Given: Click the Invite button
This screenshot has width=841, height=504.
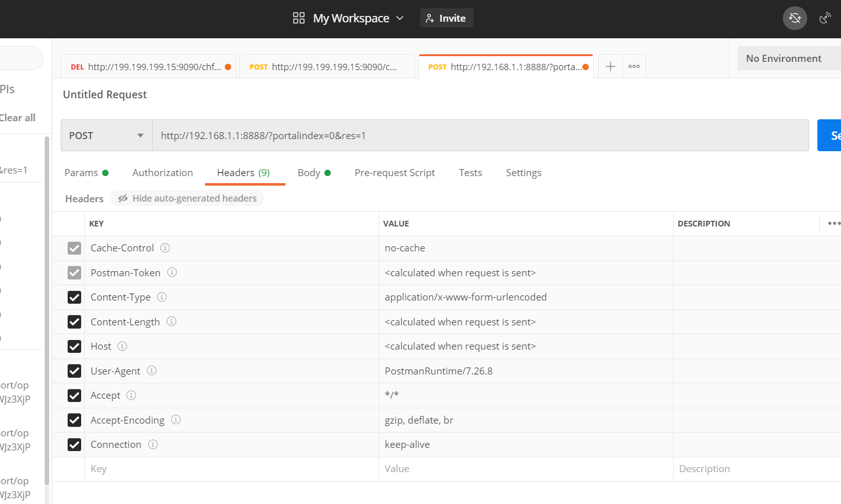Looking at the screenshot, I should pyautogui.click(x=446, y=18).
